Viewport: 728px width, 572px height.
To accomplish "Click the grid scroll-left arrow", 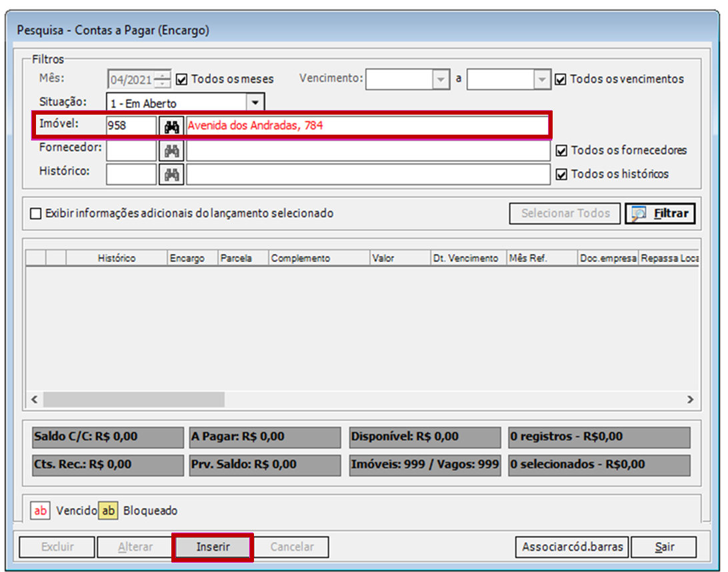I will (35, 399).
